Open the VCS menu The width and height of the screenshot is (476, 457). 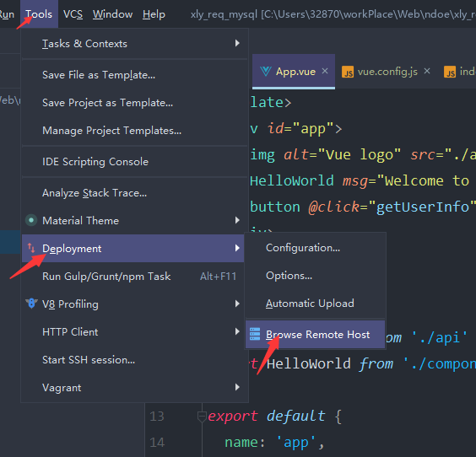[x=73, y=14]
